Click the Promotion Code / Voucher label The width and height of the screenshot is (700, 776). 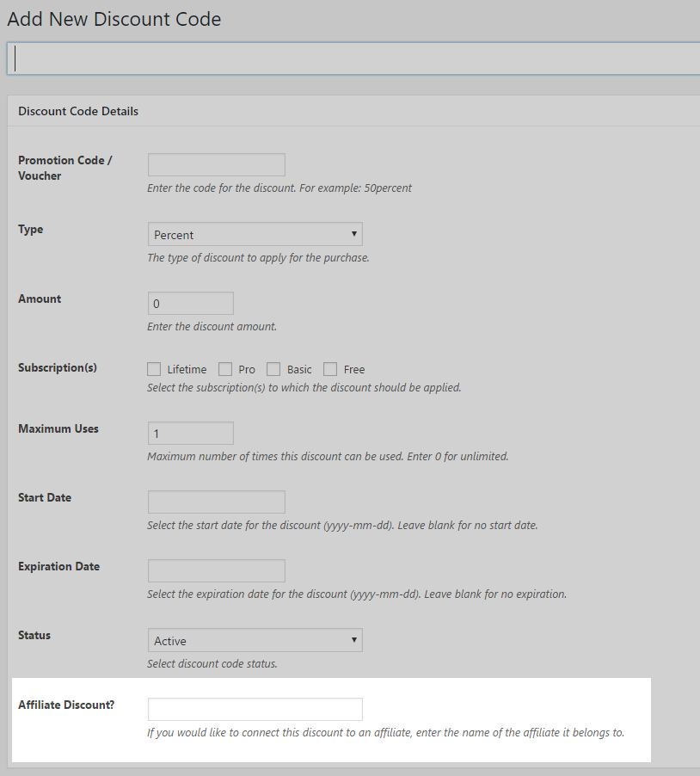(x=64, y=168)
